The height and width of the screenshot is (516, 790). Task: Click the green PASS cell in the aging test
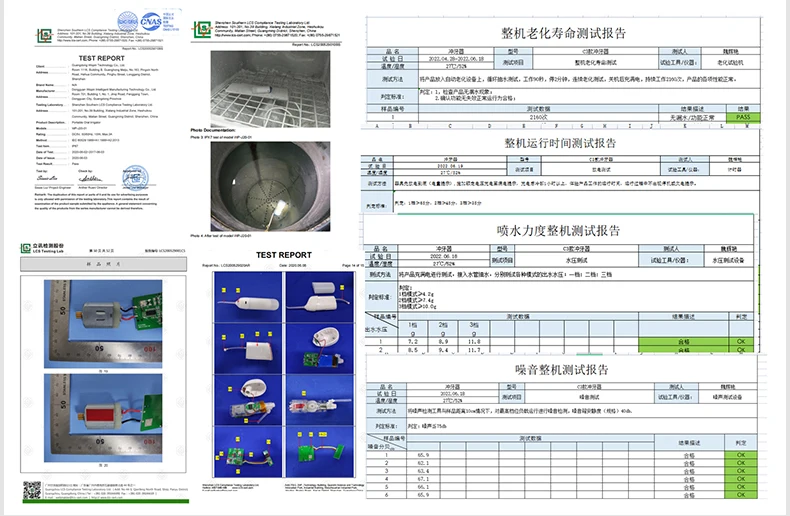coord(743,116)
